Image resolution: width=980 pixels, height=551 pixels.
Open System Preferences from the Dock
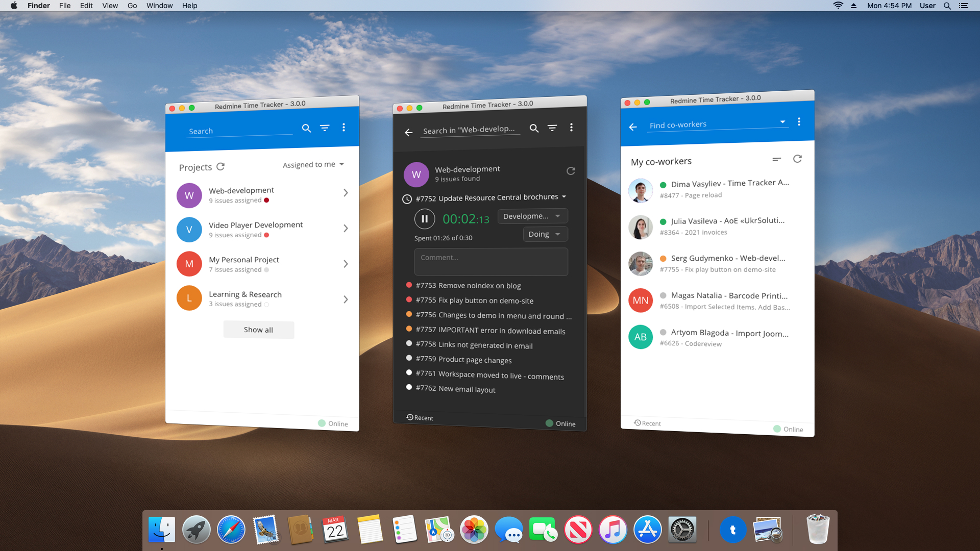pos(682,530)
